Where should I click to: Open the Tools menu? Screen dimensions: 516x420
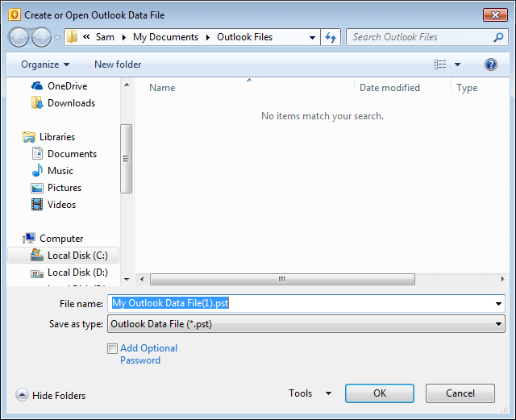click(300, 393)
